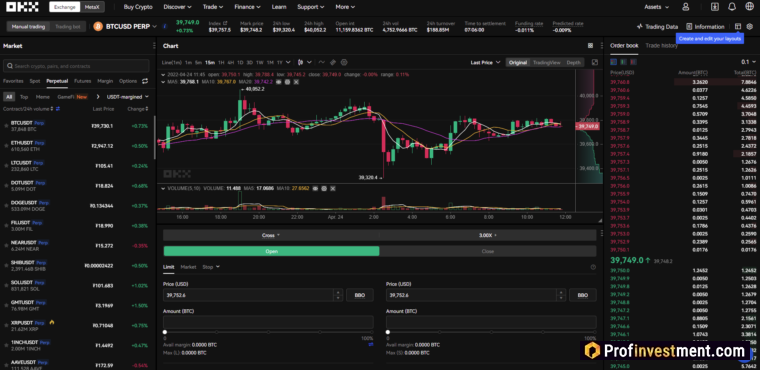Favorite ETHUSDT with its star

[6, 145]
